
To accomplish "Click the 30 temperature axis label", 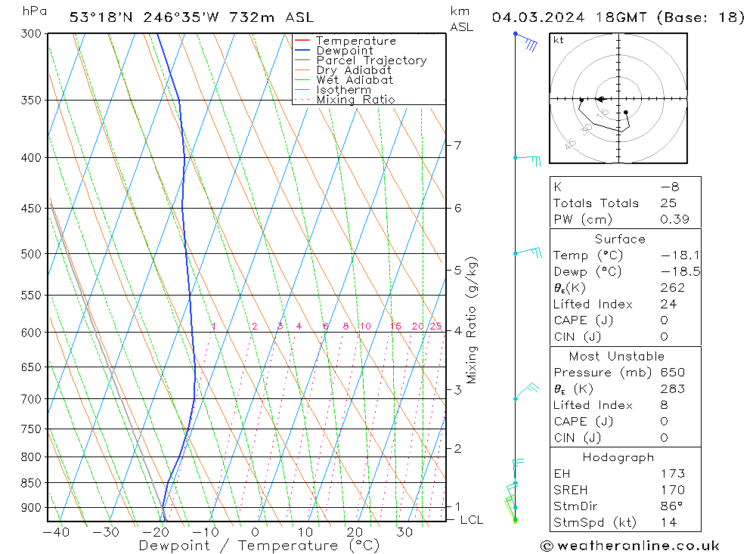I will (x=404, y=532).
